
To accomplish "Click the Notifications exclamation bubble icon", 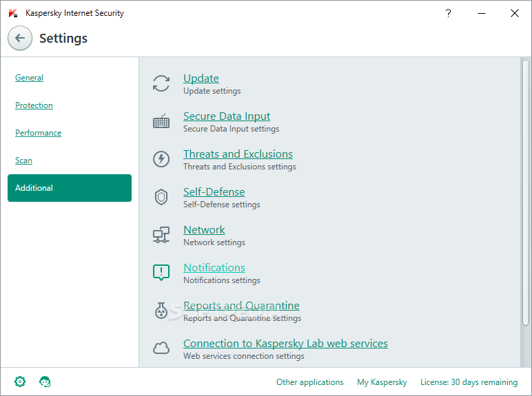I will (x=161, y=273).
